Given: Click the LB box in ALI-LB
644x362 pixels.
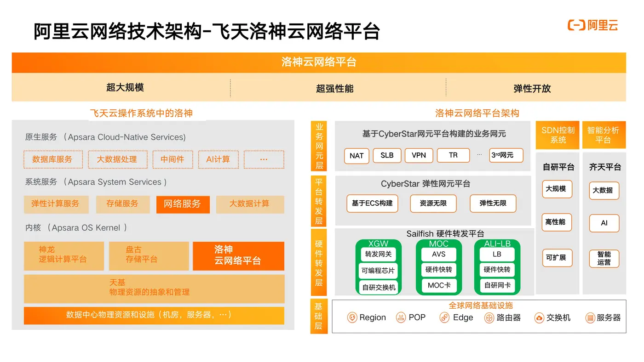Looking at the screenshot, I should pos(497,255).
